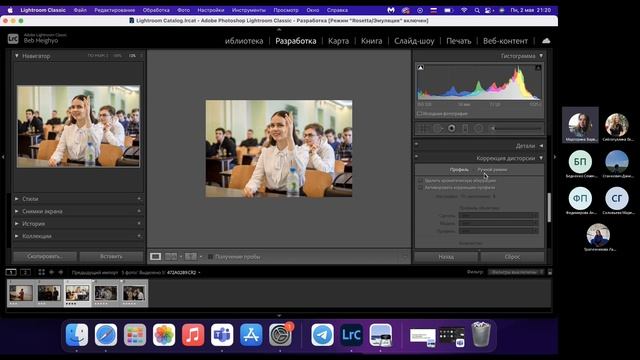
Task: Open grid view from filmstrip bar
Action: tap(41, 272)
